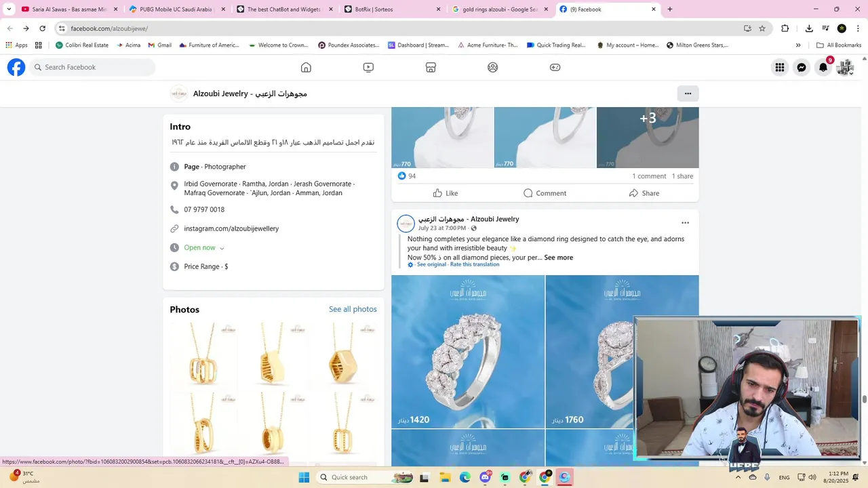Click the Search Facebook field
Viewport: 868px width, 488px height.
93,67
